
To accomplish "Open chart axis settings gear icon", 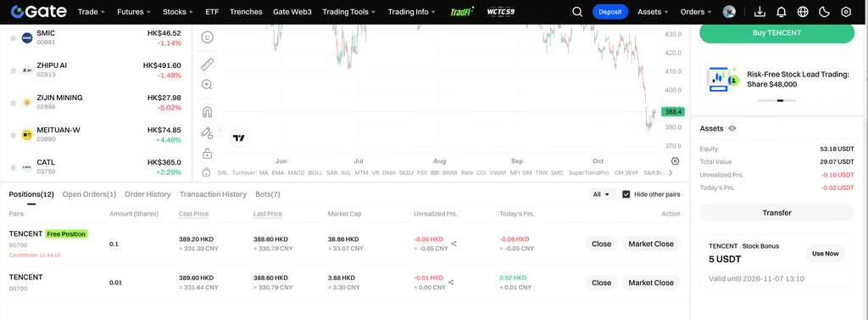I will pos(675,161).
